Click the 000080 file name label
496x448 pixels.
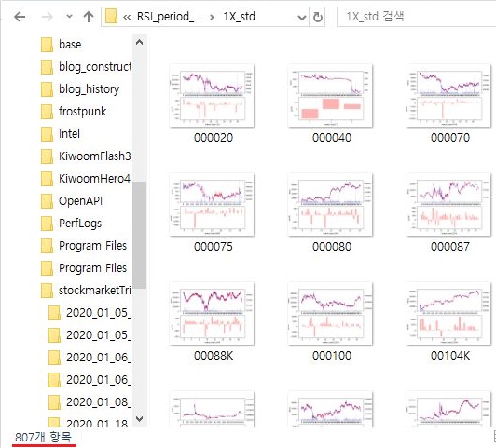tap(332, 247)
